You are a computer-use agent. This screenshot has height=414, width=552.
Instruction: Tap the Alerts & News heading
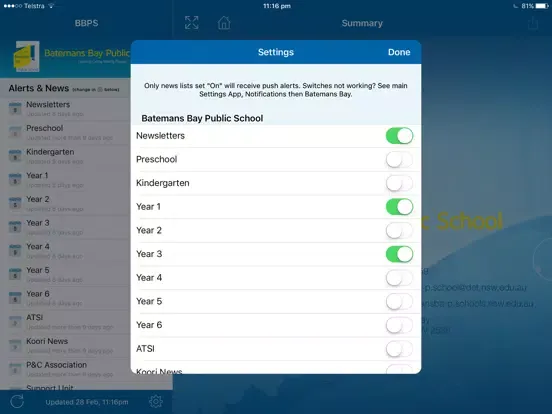click(x=39, y=88)
